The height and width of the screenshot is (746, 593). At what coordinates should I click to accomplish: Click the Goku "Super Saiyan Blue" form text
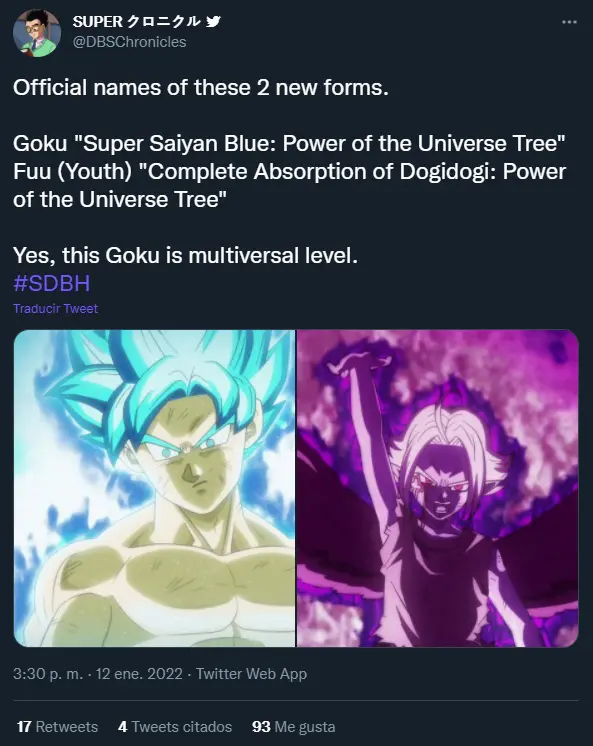(x=289, y=143)
